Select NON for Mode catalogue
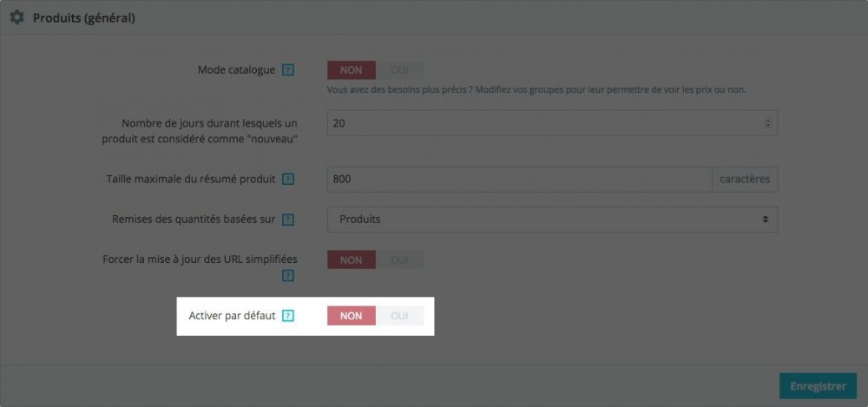Screen dimensions: 868x407 [x=351, y=70]
